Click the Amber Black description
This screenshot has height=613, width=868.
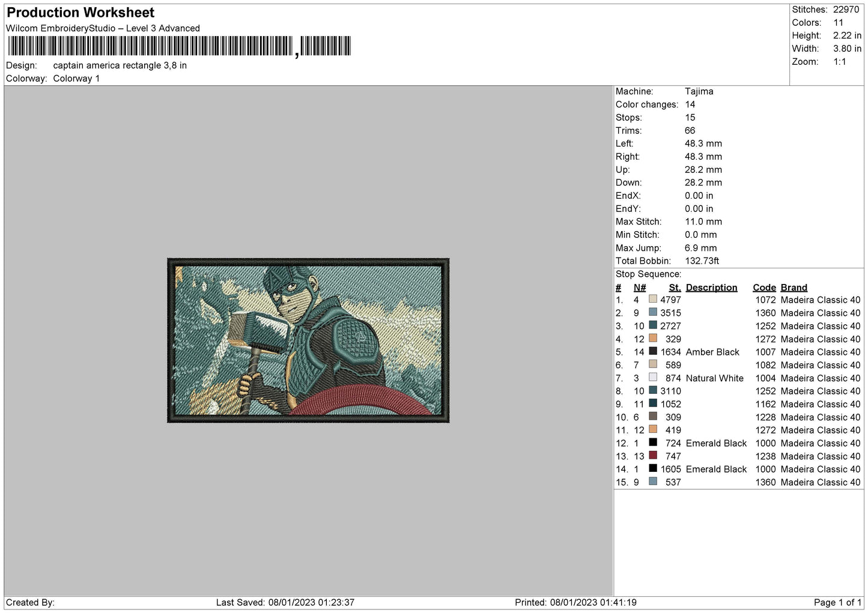pos(712,352)
